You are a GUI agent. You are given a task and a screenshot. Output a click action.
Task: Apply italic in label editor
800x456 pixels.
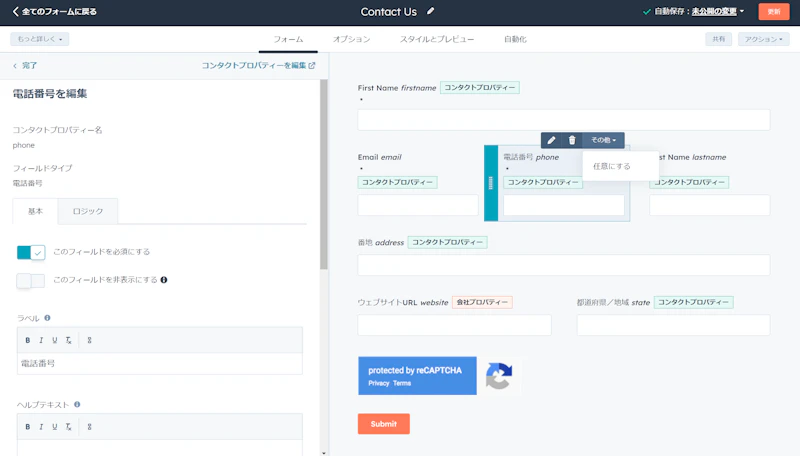tap(41, 340)
